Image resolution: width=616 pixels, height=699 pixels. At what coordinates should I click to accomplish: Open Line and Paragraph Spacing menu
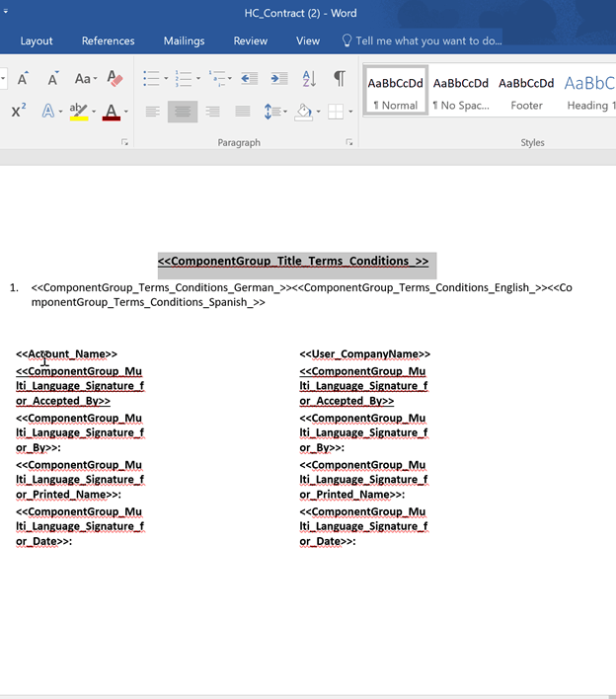click(275, 111)
